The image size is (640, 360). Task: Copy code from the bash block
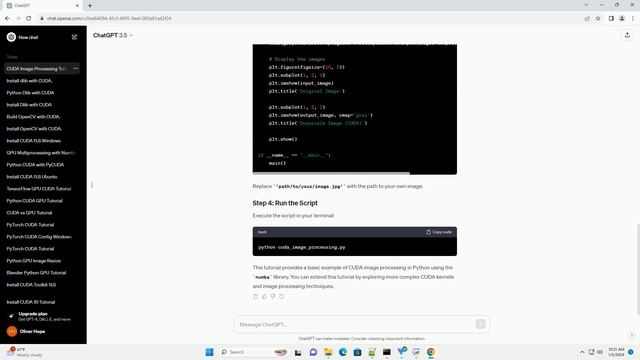click(x=439, y=232)
